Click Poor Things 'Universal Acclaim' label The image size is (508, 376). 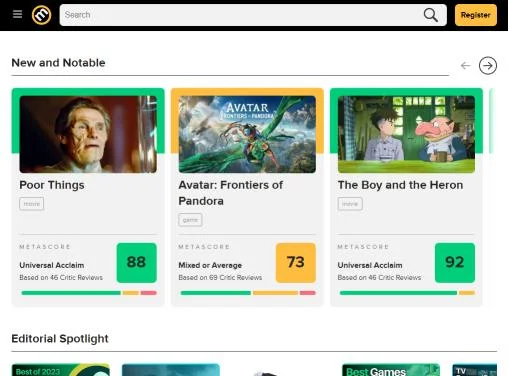pos(52,265)
